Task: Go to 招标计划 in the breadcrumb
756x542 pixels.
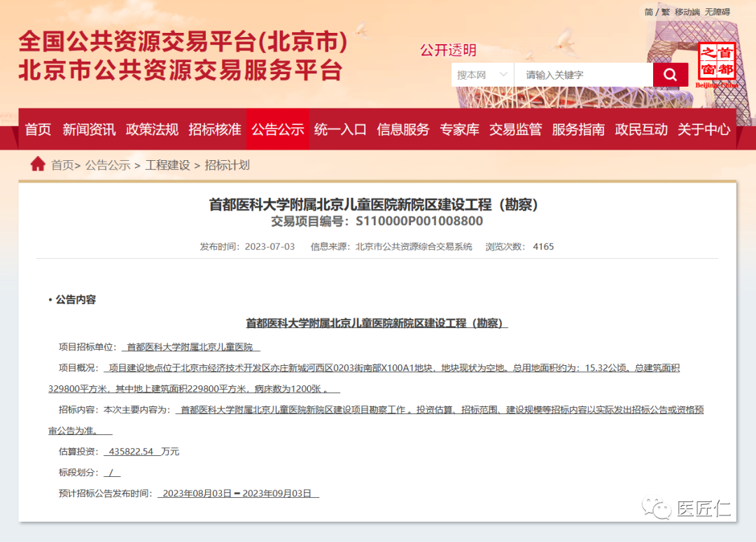Action: point(227,165)
